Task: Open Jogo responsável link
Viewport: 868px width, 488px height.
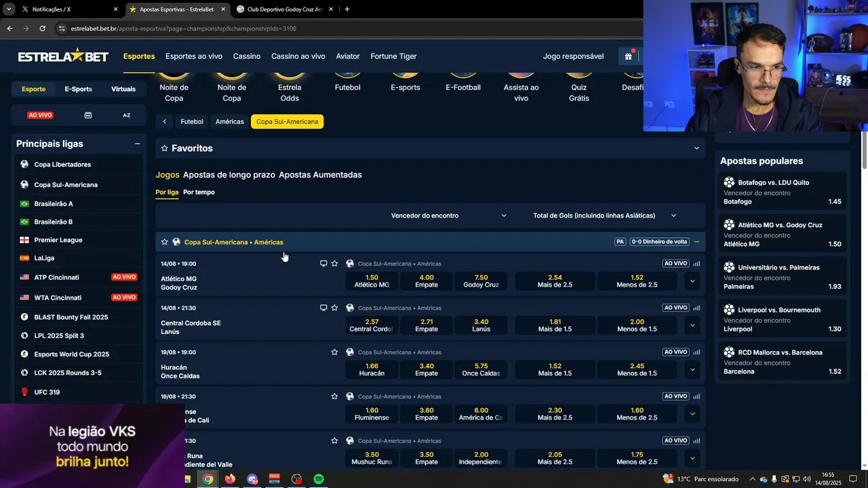Action: point(573,56)
